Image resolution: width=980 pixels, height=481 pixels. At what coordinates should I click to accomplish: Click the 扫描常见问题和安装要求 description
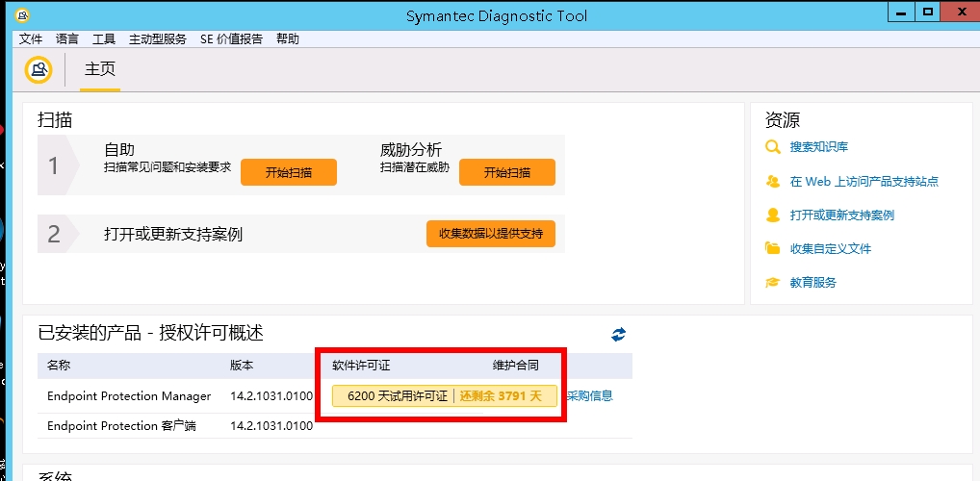click(x=168, y=167)
